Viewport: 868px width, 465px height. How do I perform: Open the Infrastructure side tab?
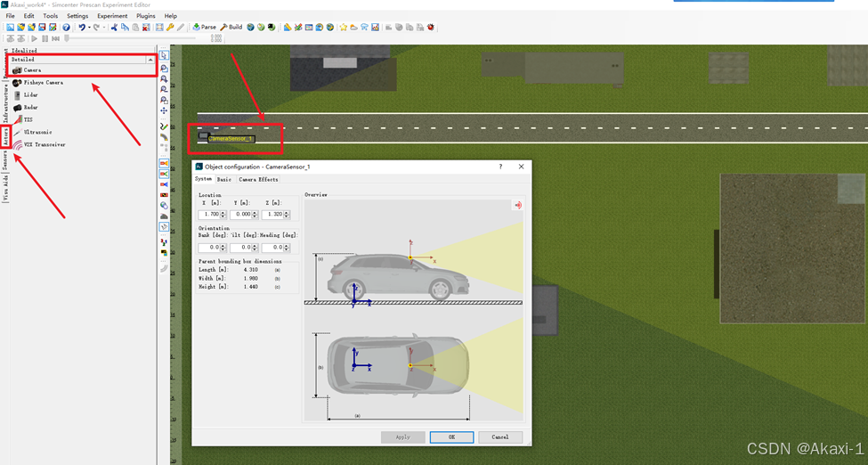pyautogui.click(x=6, y=103)
